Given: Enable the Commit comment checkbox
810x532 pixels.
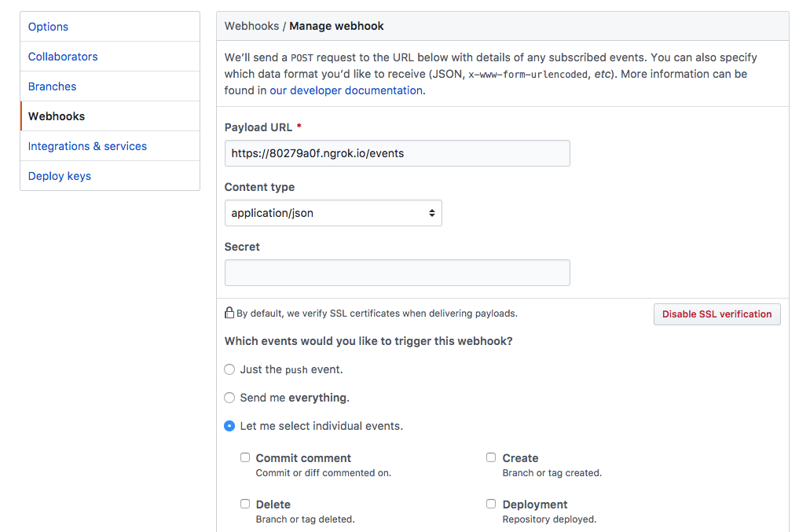Looking at the screenshot, I should (245, 457).
